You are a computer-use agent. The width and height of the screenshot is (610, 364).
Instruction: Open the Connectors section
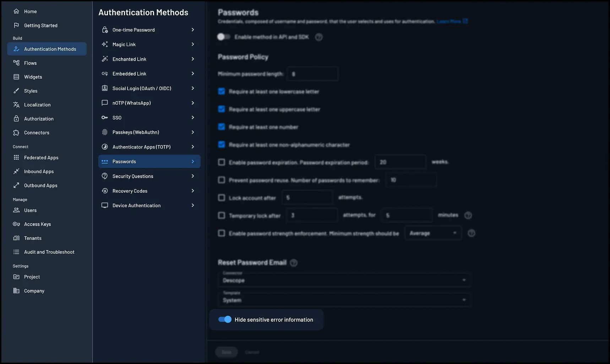point(36,132)
